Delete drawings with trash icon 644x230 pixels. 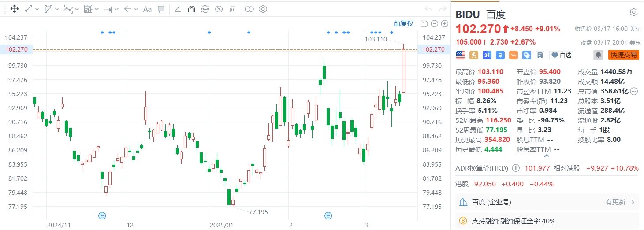[233, 9]
